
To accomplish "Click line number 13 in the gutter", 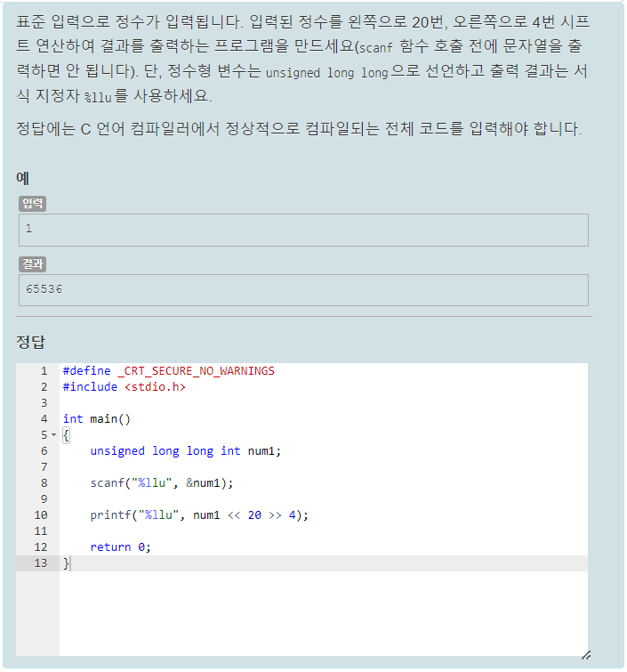I will click(x=41, y=563).
